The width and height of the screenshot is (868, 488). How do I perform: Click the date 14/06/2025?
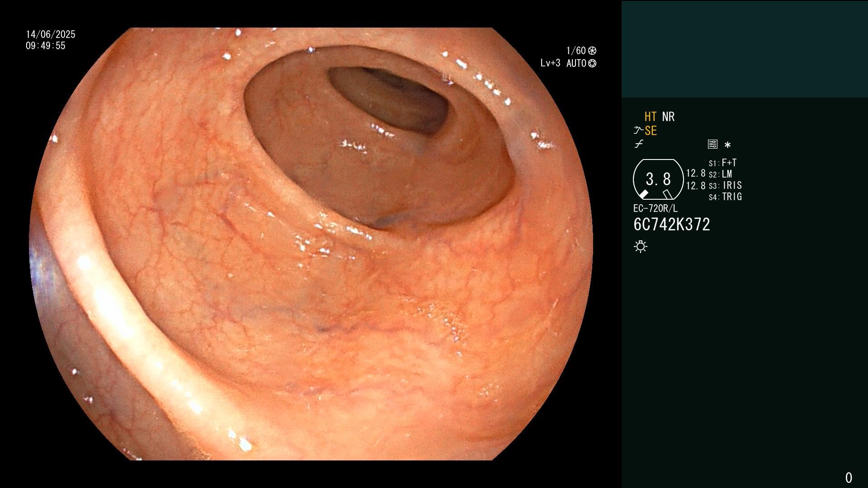51,34
